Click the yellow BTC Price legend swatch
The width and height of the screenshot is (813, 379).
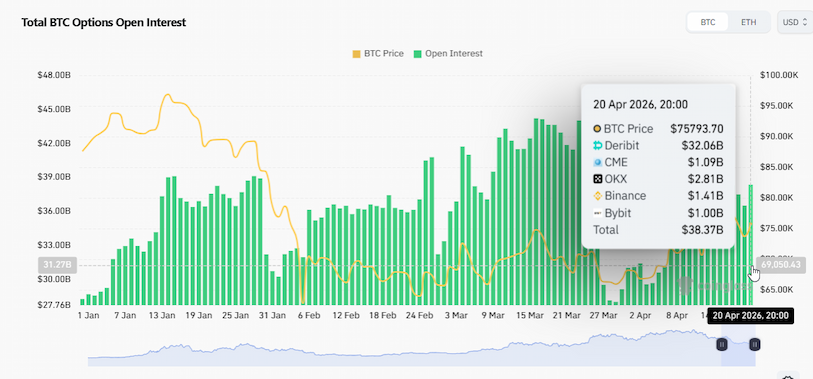[x=356, y=53]
